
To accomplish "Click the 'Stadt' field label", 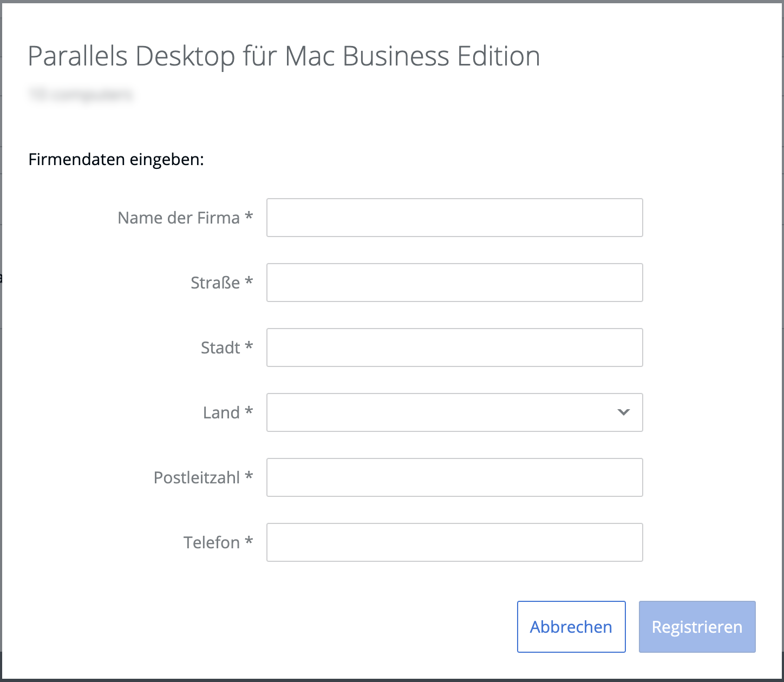I will click(x=220, y=347).
